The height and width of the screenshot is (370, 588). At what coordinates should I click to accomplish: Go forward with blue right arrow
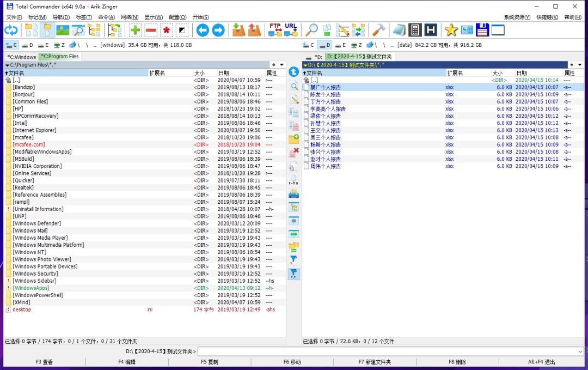tap(218, 31)
